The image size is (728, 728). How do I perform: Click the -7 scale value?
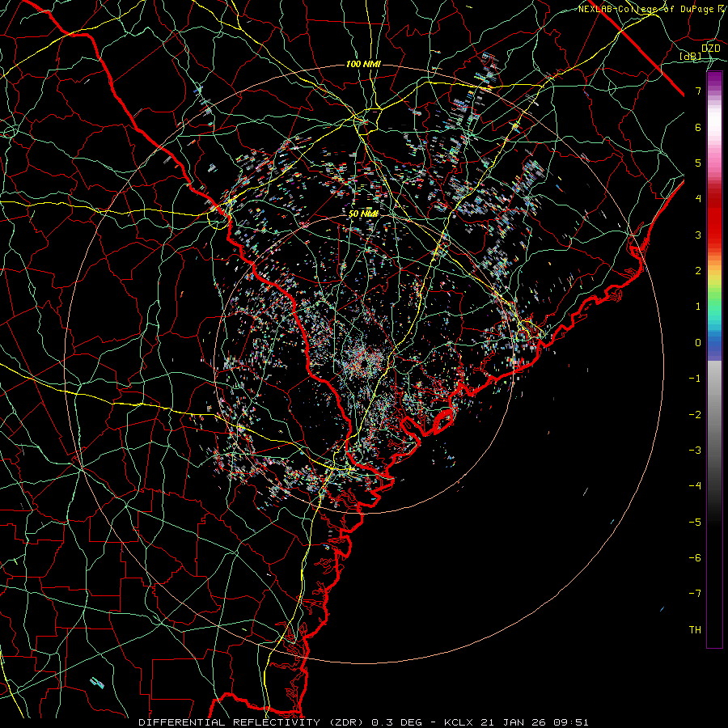pos(695,594)
